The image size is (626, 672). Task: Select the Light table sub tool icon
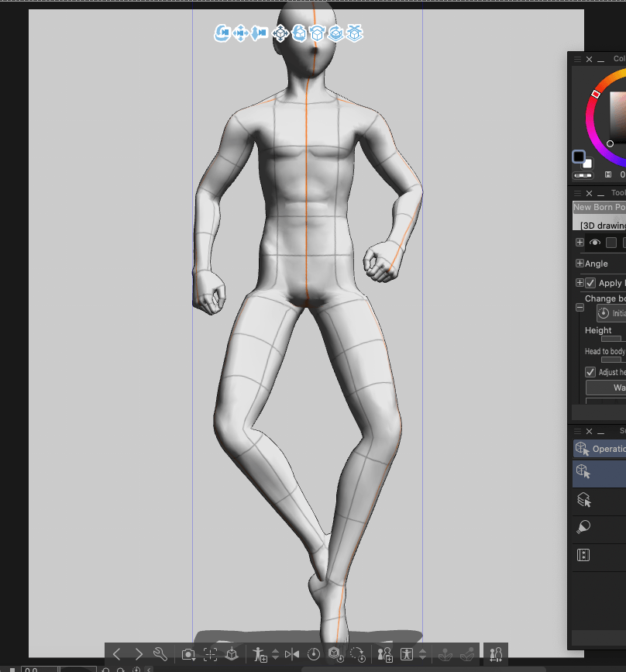point(583,527)
